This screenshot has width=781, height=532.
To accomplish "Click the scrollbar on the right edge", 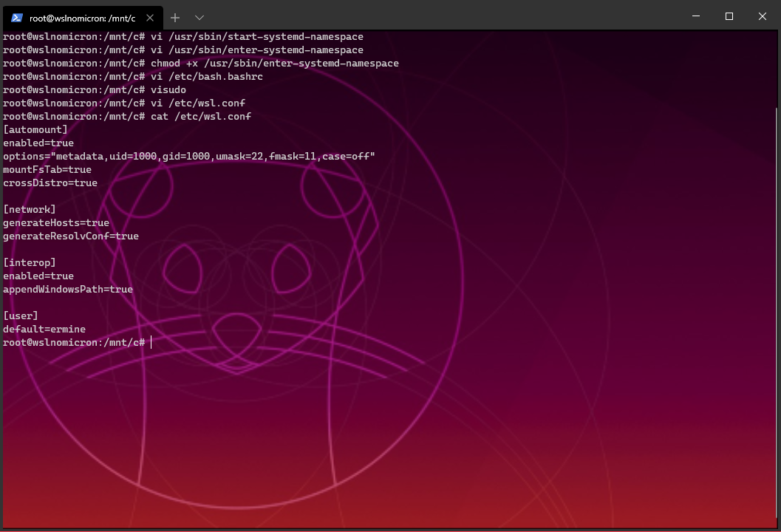I will point(777,222).
